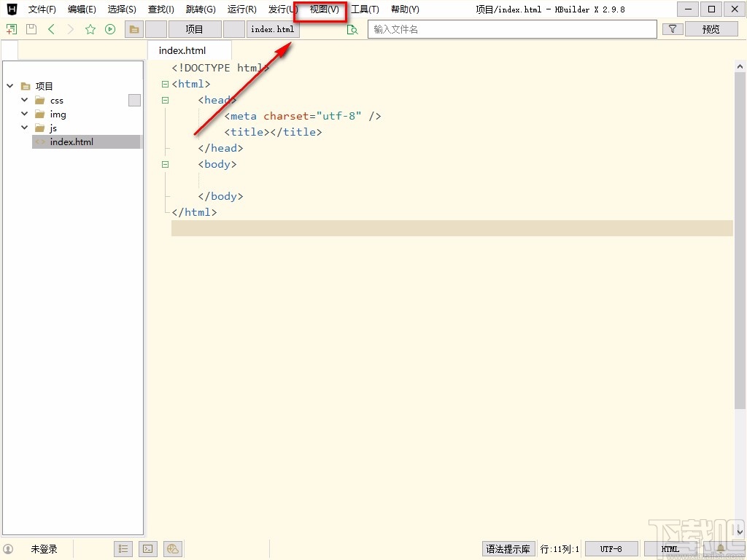Open the 帮助(Y) menu
The height and width of the screenshot is (560, 747).
point(405,9)
